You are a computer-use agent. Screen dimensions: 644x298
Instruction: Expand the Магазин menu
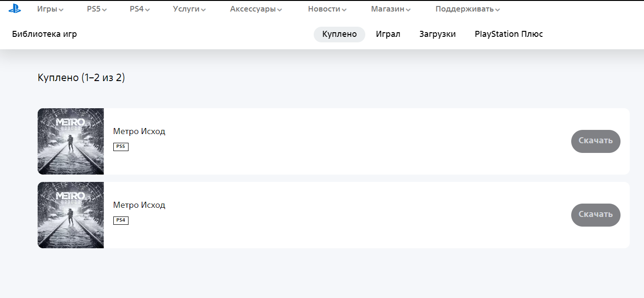coord(391,9)
